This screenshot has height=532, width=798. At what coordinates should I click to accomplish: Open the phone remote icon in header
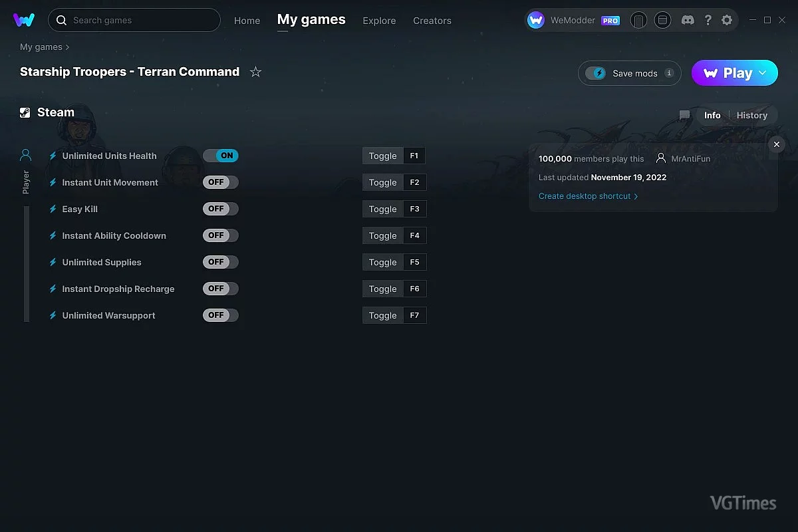tap(638, 21)
